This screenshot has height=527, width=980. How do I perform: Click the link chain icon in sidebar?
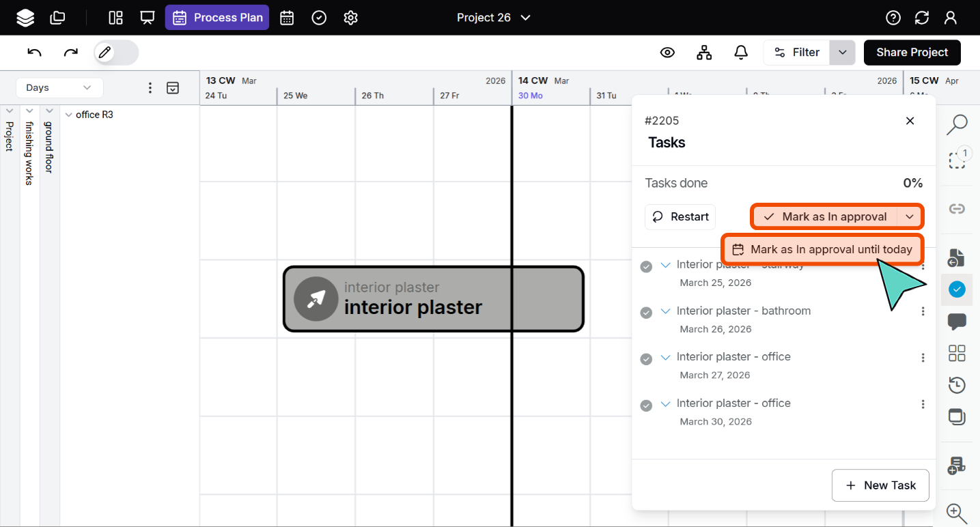957,209
